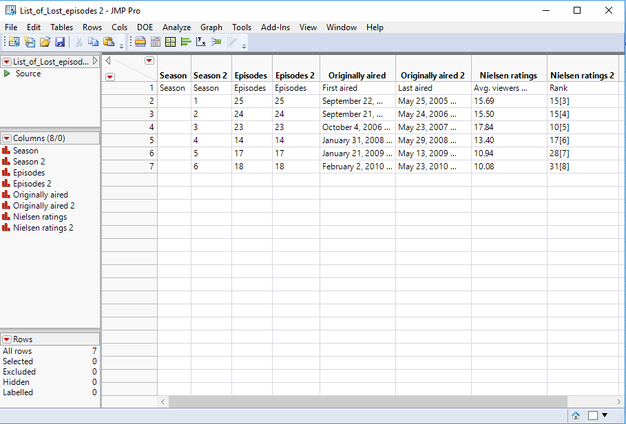Open List_of_Lost_episod table red triangle menu

(x=7, y=61)
